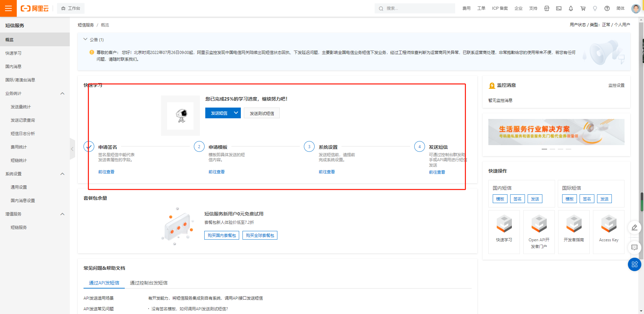Click 前往查看 under 发送短信 step
Screen dimensions: 644x314
tap(437, 172)
